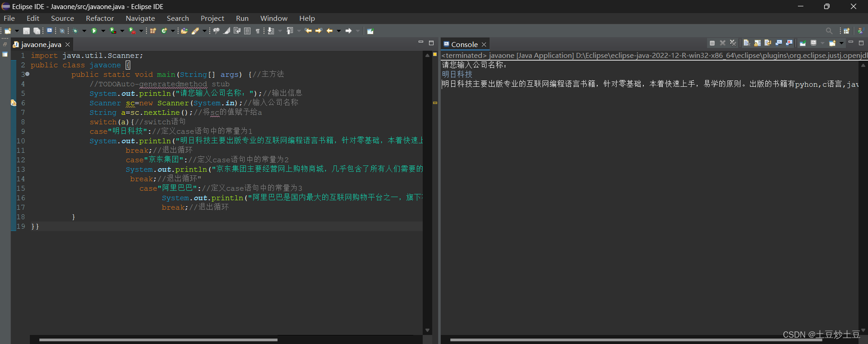Click the Search flashlight icon in toolbar
This screenshot has width=868, height=344.
tap(195, 31)
